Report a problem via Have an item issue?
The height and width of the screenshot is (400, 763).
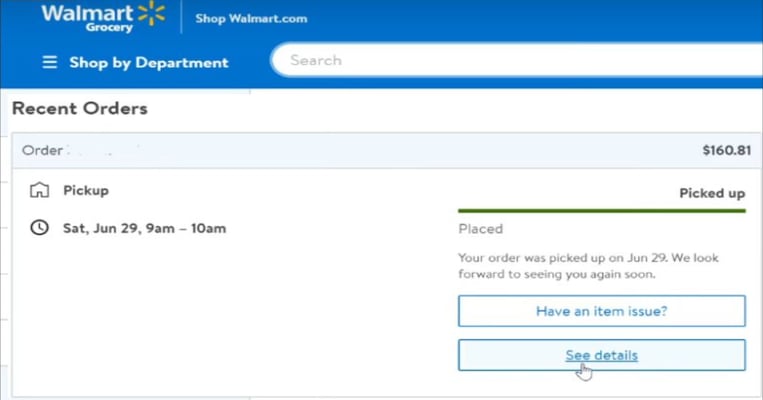point(601,311)
